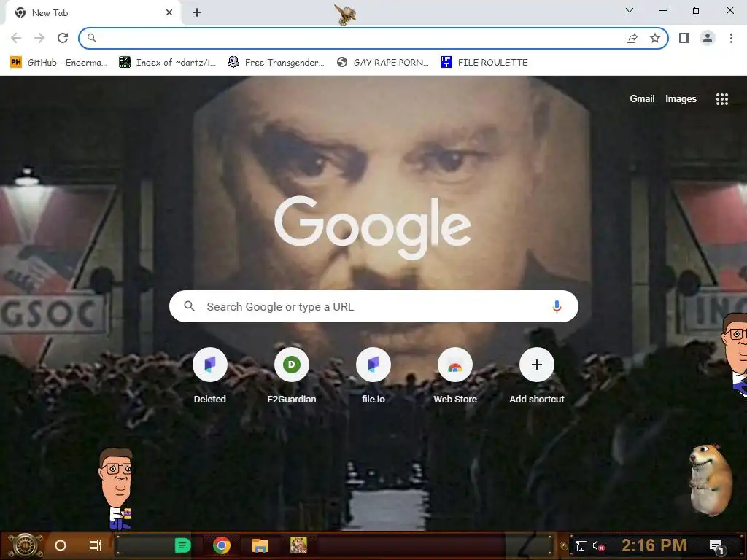Open Google Images link
The height and width of the screenshot is (560, 747).
point(681,98)
